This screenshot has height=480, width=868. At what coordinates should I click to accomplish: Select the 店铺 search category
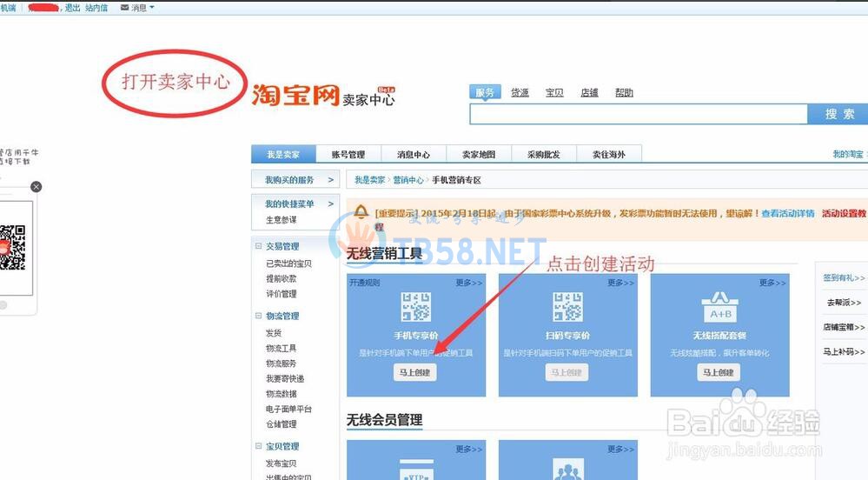[x=590, y=92]
